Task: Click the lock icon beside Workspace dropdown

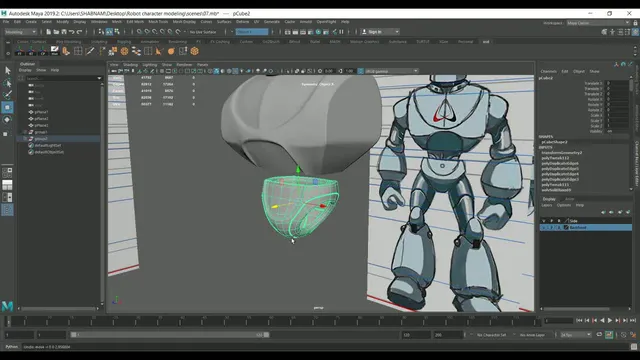Action: 636,23
